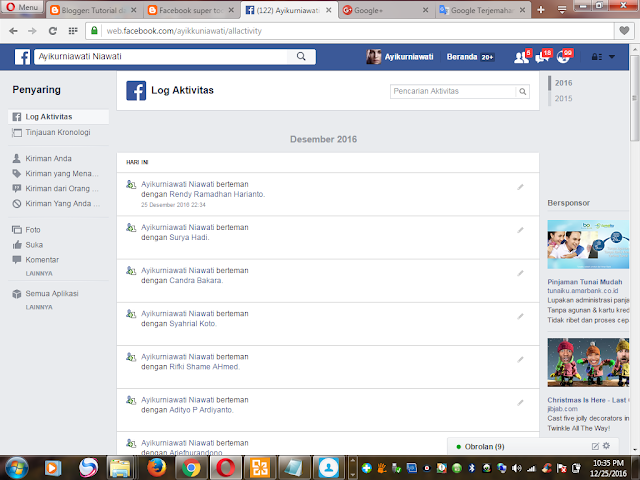640x480 pixels.
Task: Bookmark page with heart icon
Action: point(624,31)
